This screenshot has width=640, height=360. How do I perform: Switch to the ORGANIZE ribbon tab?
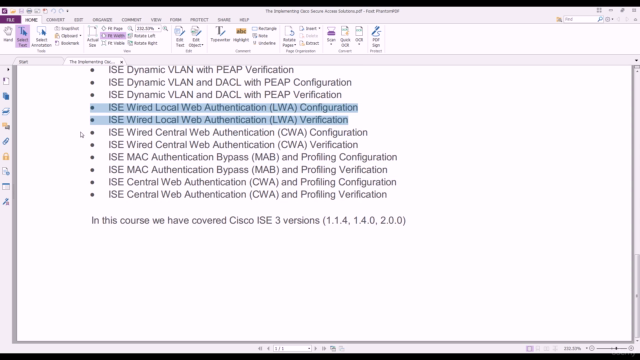[x=102, y=20]
